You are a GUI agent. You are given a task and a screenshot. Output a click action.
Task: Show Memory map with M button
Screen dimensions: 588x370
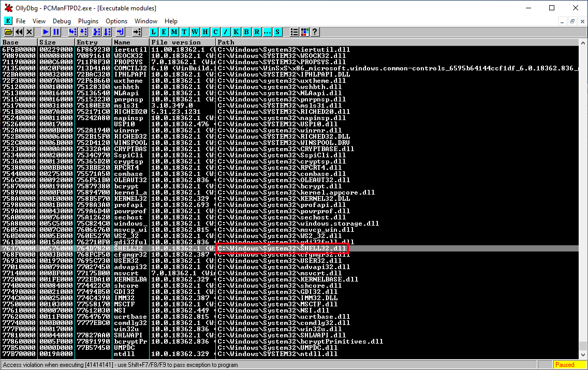click(x=174, y=32)
